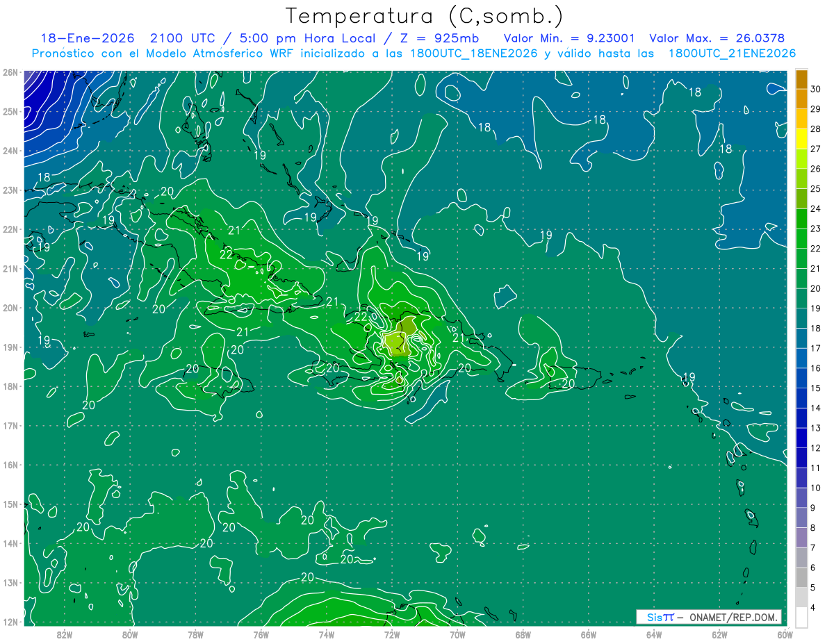The width and height of the screenshot is (834, 644).
Task: Click the "26N" latitude label
Action: (x=10, y=72)
